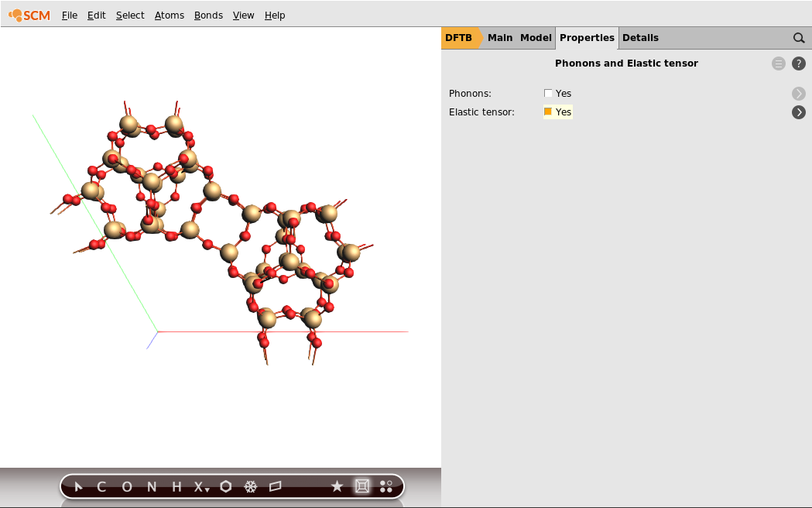The width and height of the screenshot is (812, 508).
Task: Click the highlighted unit cell icon
Action: (x=361, y=486)
